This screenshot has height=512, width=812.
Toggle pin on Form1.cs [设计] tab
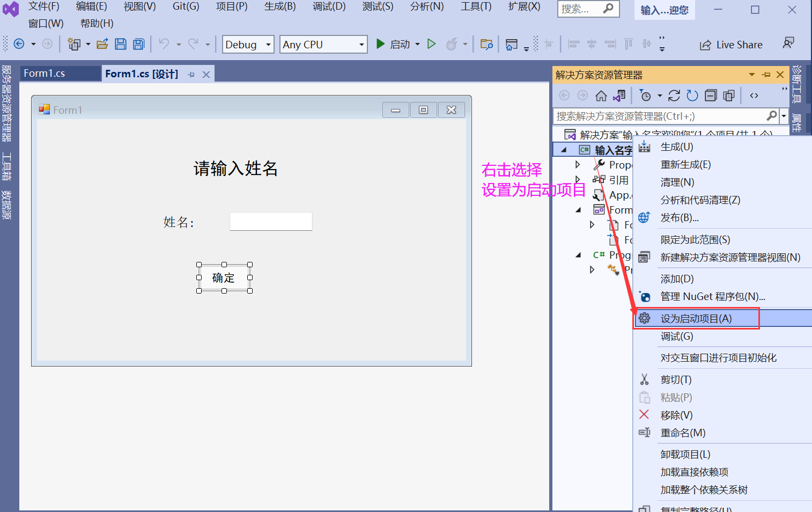(191, 75)
